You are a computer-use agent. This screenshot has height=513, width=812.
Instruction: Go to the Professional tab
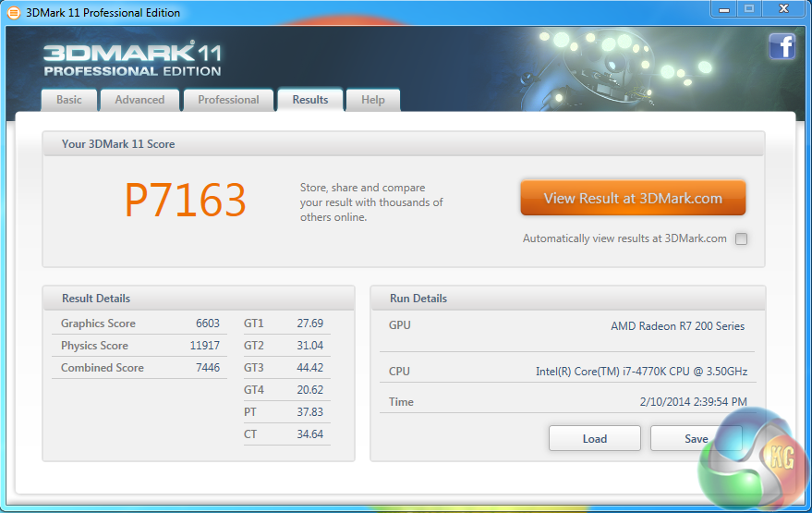point(228,100)
